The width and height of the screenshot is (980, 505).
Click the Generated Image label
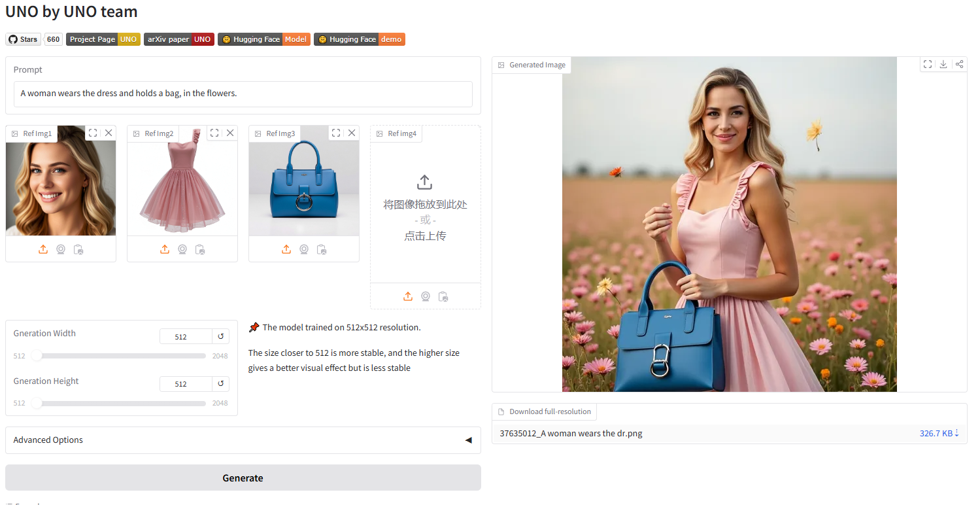tap(532, 65)
